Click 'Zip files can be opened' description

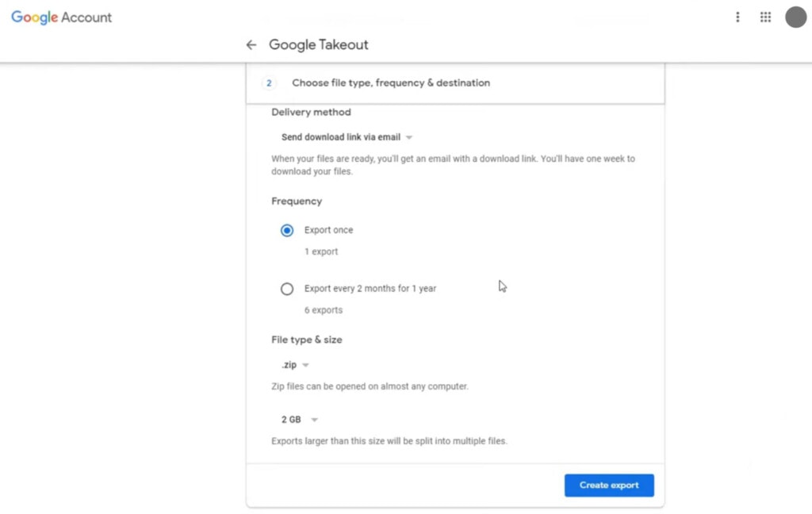pyautogui.click(x=370, y=386)
